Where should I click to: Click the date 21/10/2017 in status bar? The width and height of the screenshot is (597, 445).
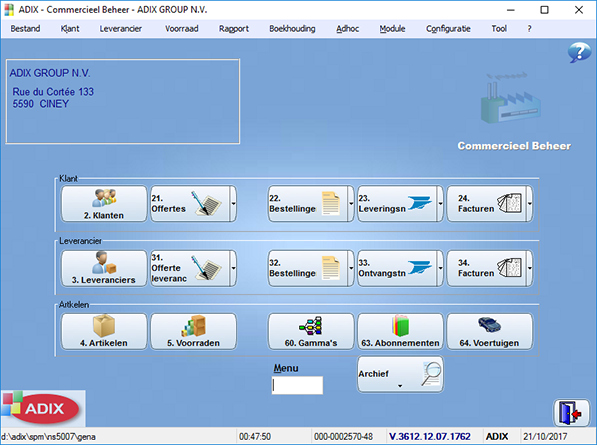pyautogui.click(x=545, y=436)
